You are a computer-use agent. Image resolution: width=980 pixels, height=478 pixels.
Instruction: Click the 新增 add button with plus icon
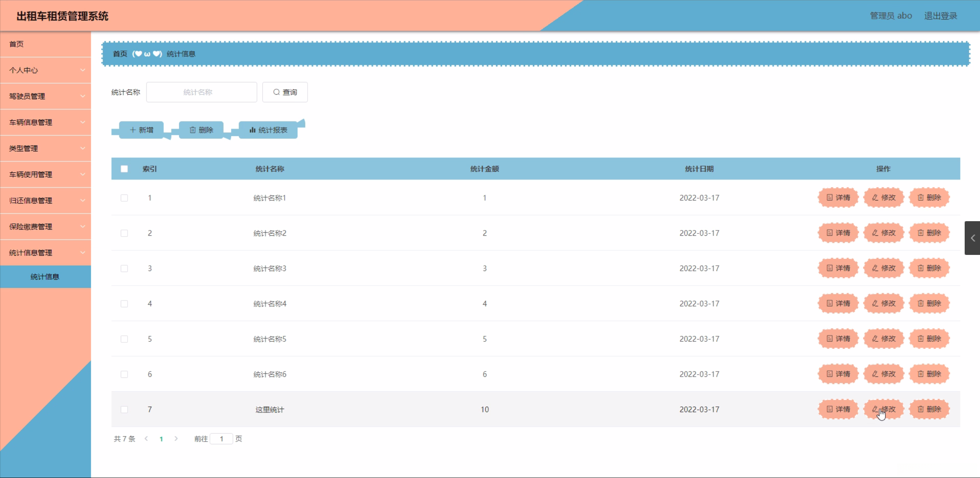141,130
